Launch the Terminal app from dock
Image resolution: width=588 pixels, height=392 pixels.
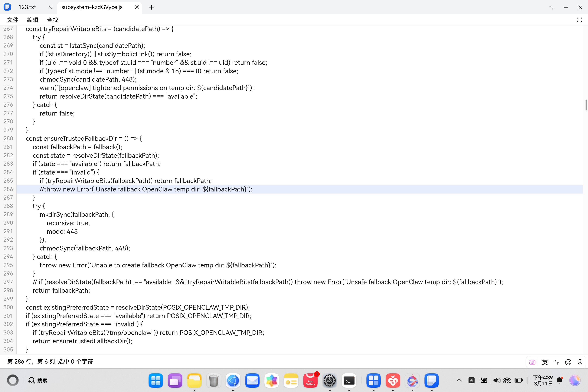click(349, 380)
